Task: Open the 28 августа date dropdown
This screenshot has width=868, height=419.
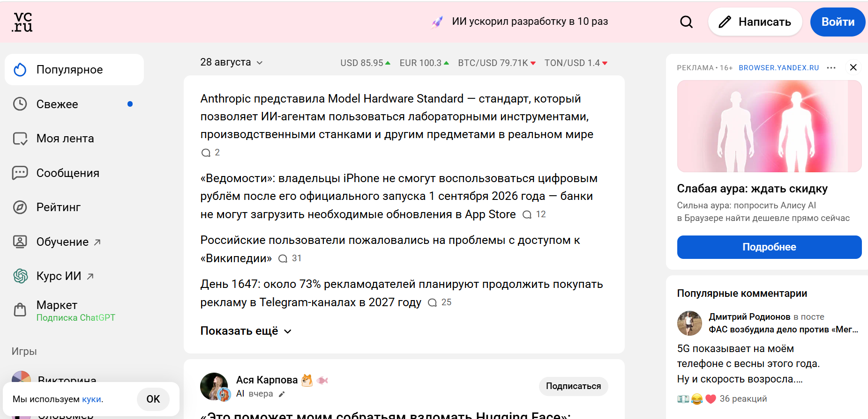Action: pos(232,62)
